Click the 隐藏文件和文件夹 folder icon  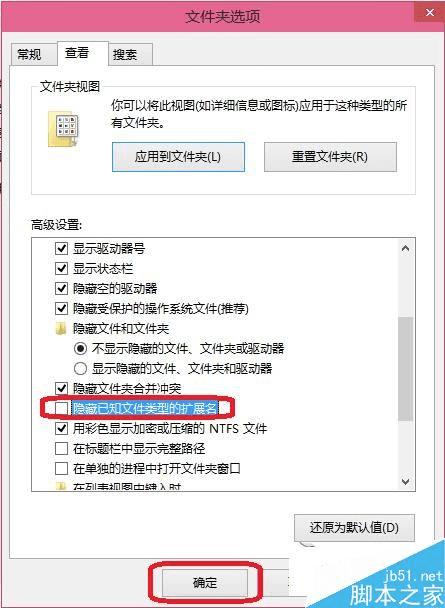coord(60,329)
